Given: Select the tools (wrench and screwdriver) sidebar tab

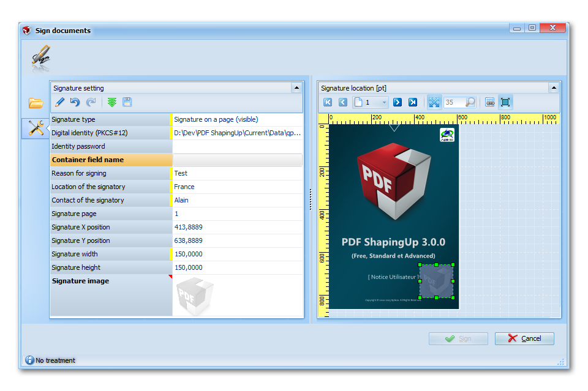Looking at the screenshot, I should 36,128.
